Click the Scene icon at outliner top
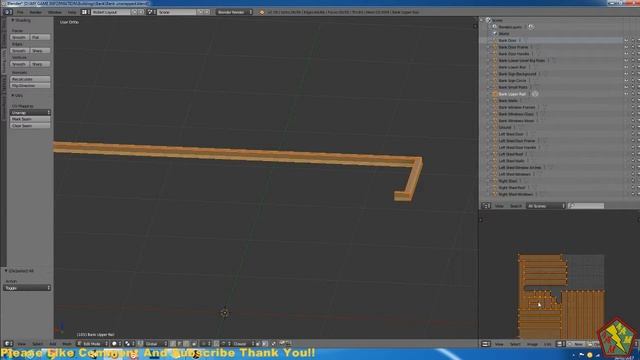Image resolution: width=640 pixels, height=360 pixels. coord(488,20)
